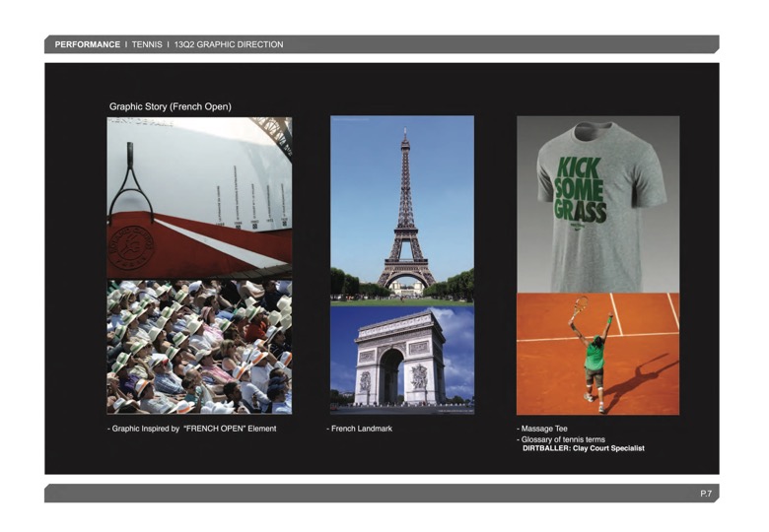This screenshot has height=532, width=769.
Task: Open the Eiffel Tower photo
Action: pyautogui.click(x=402, y=209)
